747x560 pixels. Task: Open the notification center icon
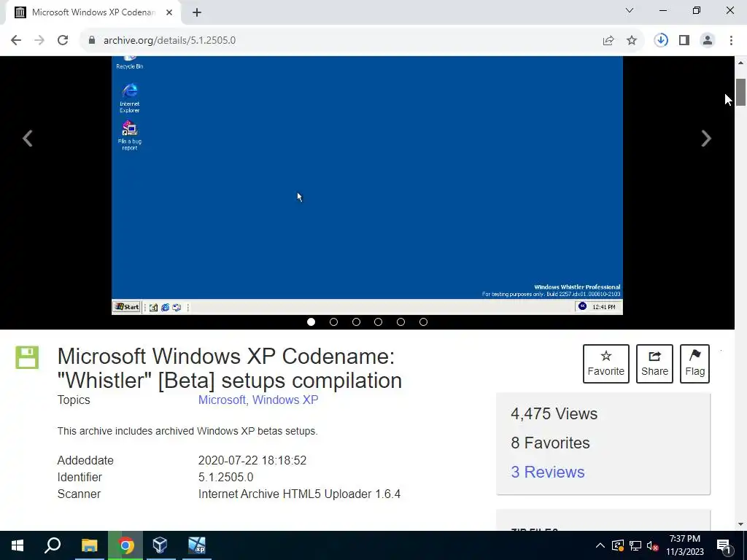(724, 546)
